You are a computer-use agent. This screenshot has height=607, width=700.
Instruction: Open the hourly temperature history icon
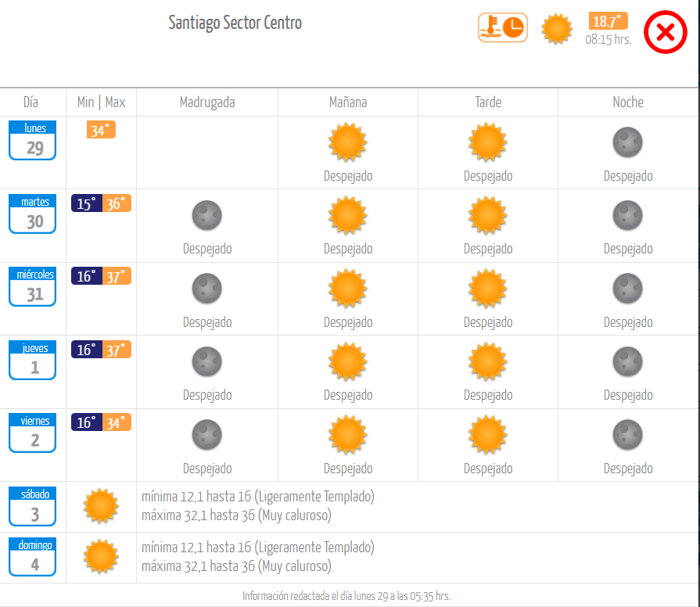click(x=503, y=27)
